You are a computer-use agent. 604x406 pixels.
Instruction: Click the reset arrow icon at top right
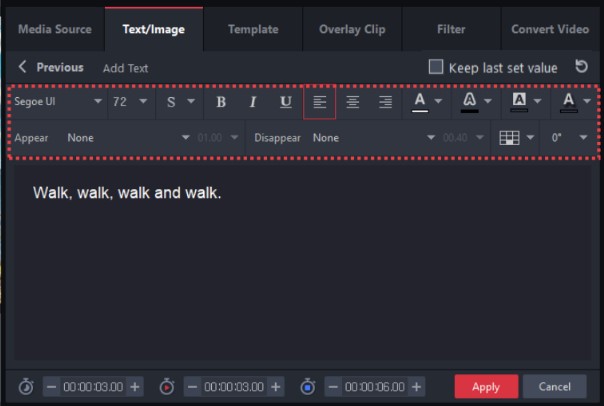pos(581,67)
